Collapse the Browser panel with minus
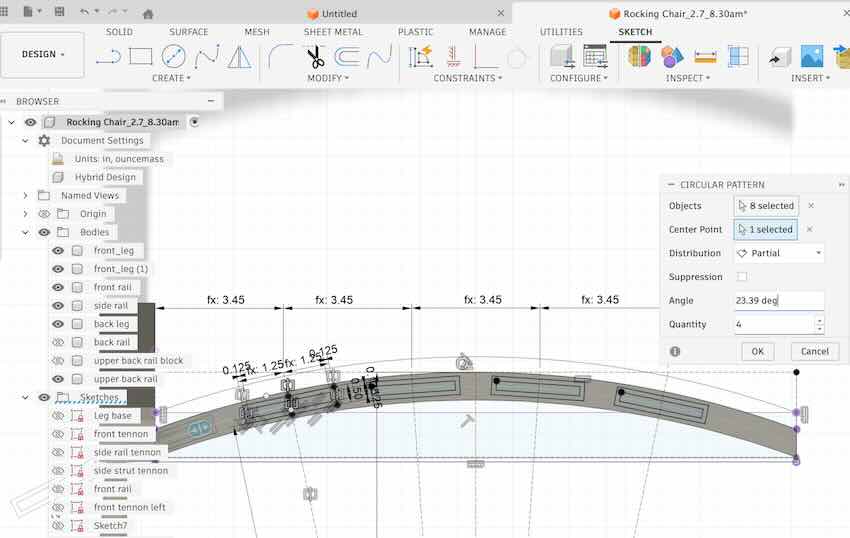Viewport: 850px width, 538px height. [x=211, y=101]
